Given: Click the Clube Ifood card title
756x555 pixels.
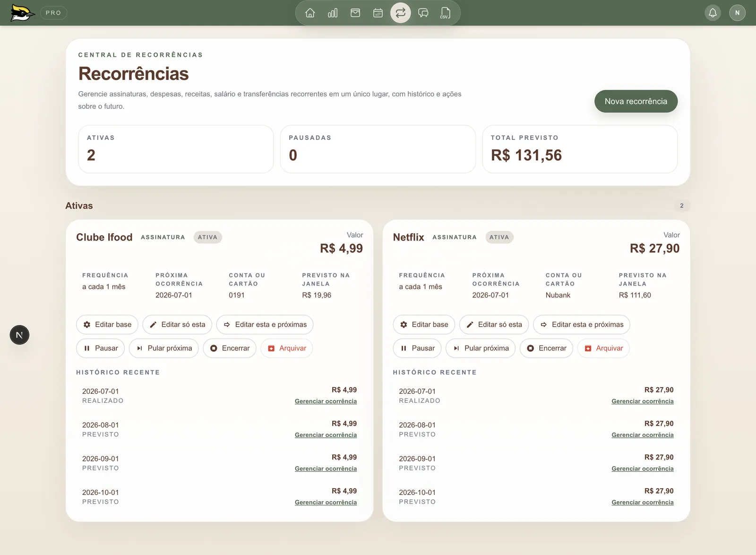Looking at the screenshot, I should coord(104,237).
